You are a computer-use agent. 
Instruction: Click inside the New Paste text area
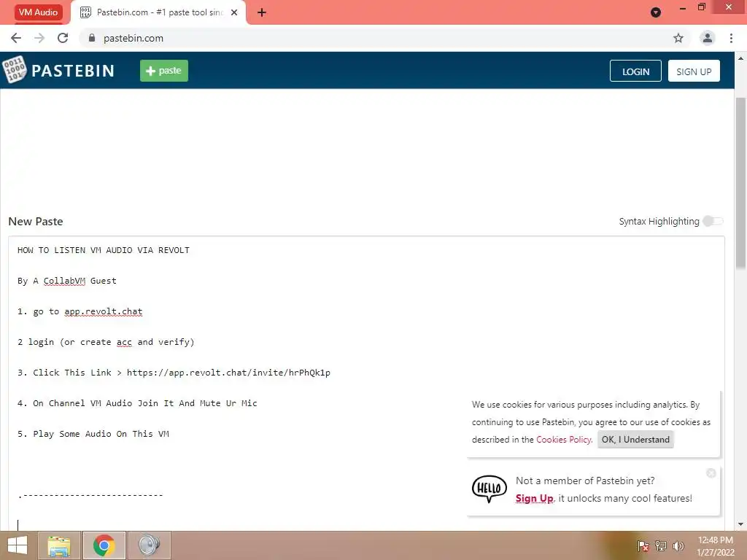(x=366, y=384)
